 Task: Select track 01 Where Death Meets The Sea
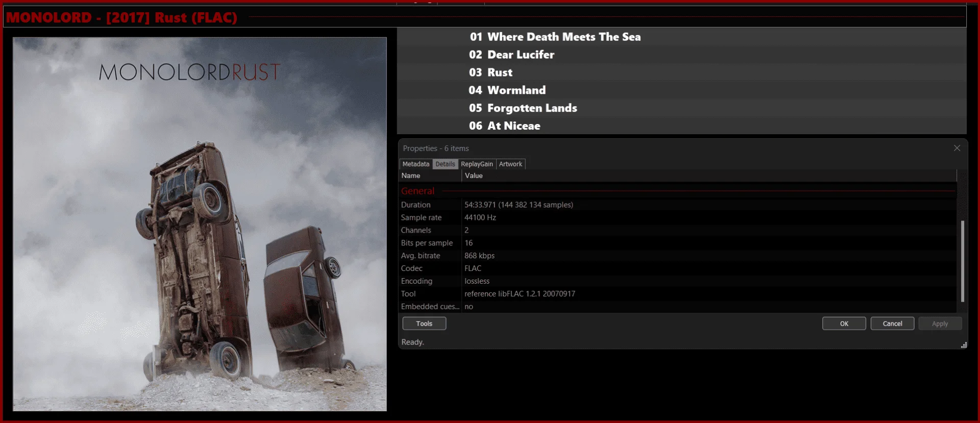681,37
